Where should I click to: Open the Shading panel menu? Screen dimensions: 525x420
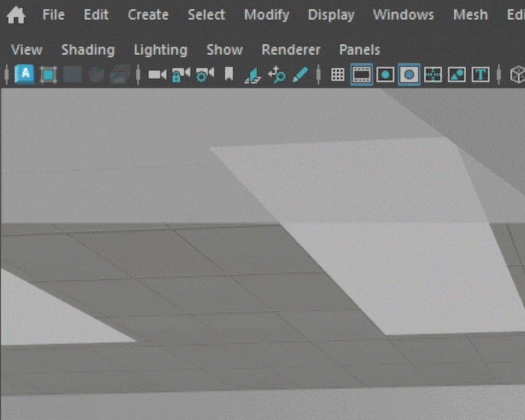pyautogui.click(x=88, y=50)
